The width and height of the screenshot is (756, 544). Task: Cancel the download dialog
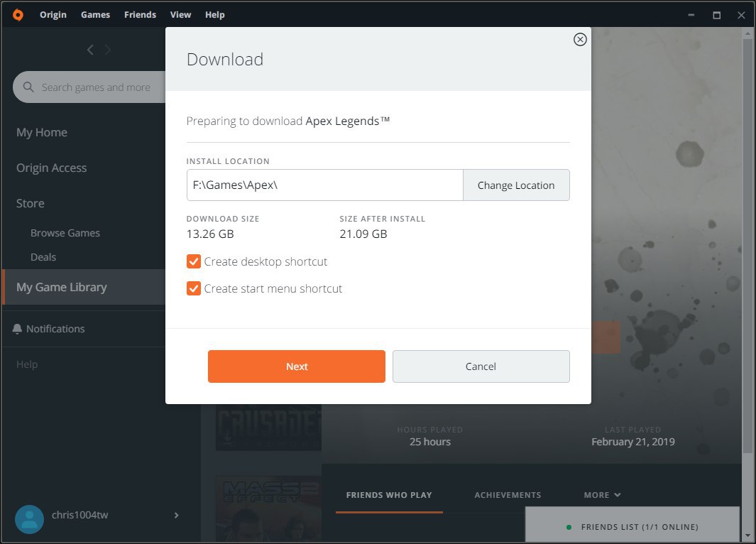tap(481, 366)
